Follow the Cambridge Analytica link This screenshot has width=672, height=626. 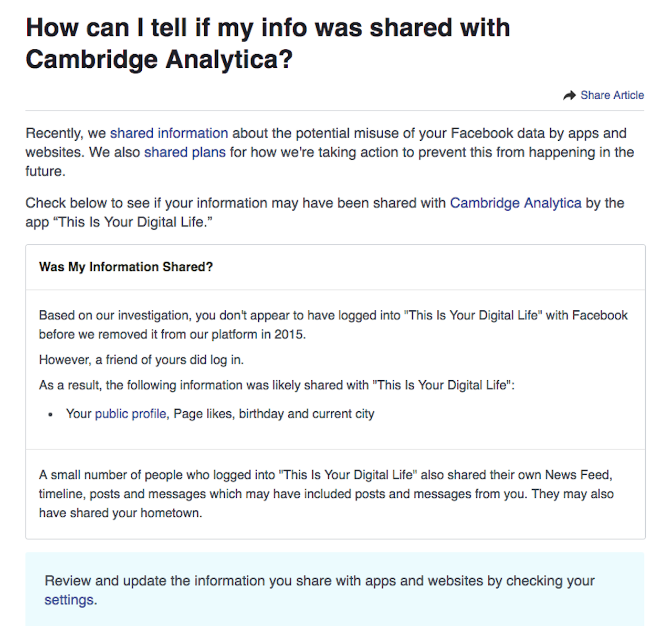515,203
